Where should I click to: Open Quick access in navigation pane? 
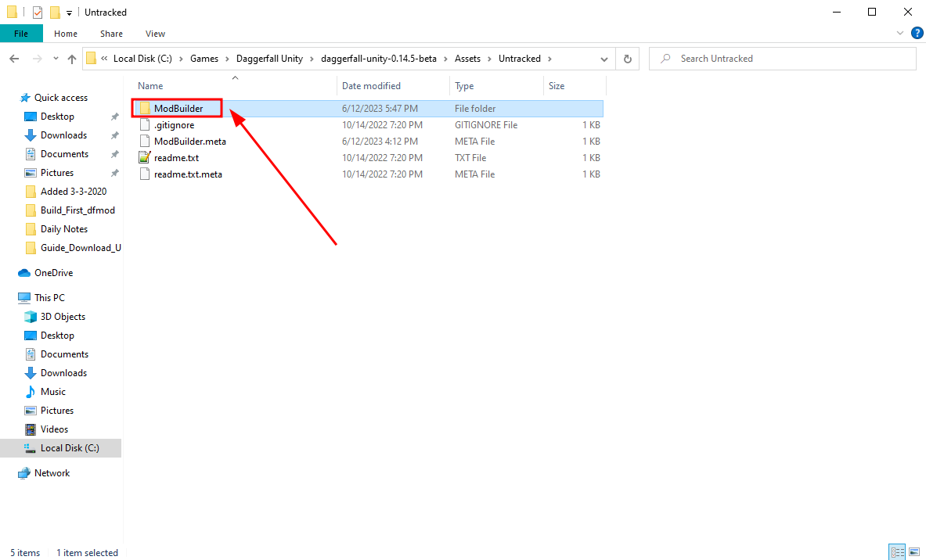click(61, 98)
